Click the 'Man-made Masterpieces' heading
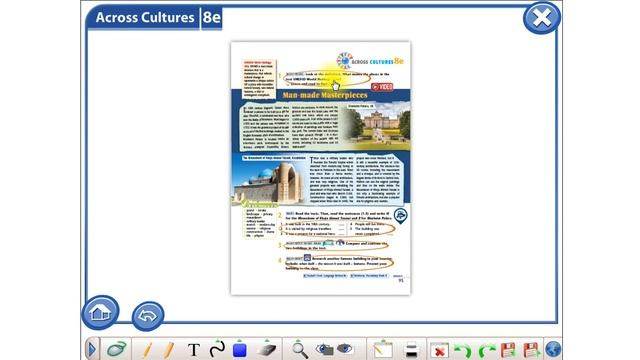This screenshot has width=640, height=360. point(325,95)
